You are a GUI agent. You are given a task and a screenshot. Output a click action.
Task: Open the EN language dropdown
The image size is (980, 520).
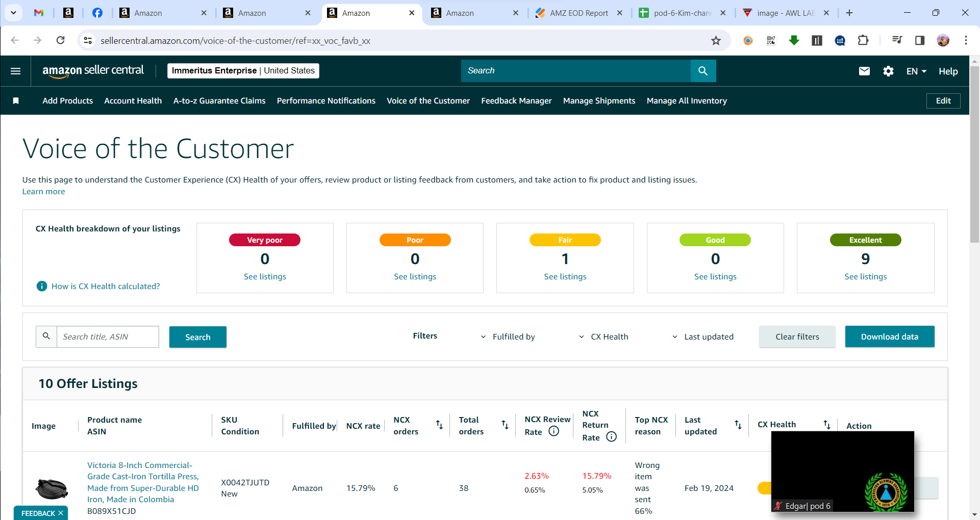916,71
